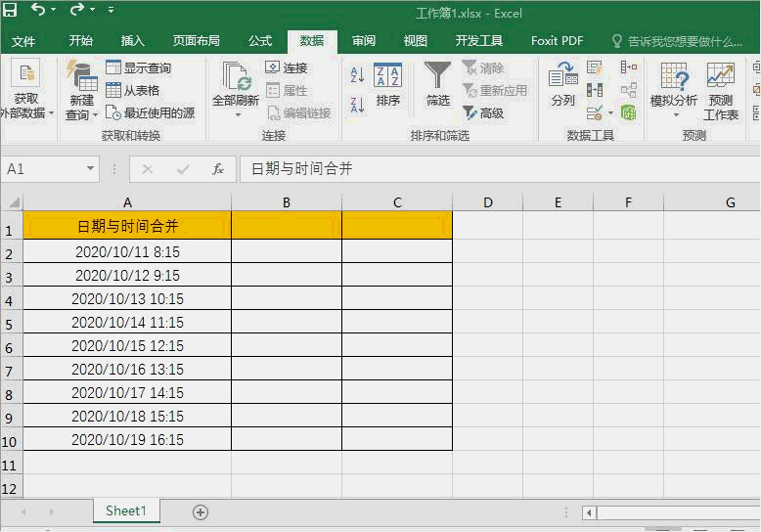This screenshot has width=761, height=532.
Task: Open the 文件 tab
Action: tap(22, 41)
